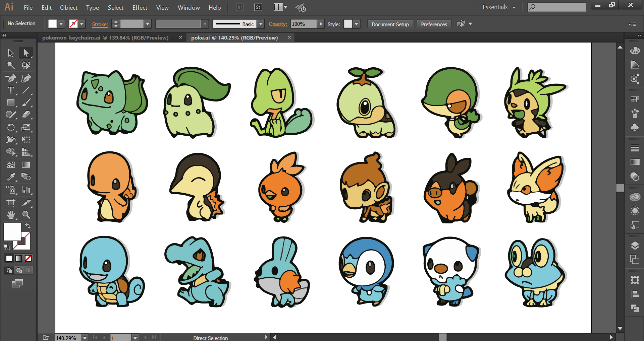
Task: Select the Lasso tool
Action: coord(26,65)
